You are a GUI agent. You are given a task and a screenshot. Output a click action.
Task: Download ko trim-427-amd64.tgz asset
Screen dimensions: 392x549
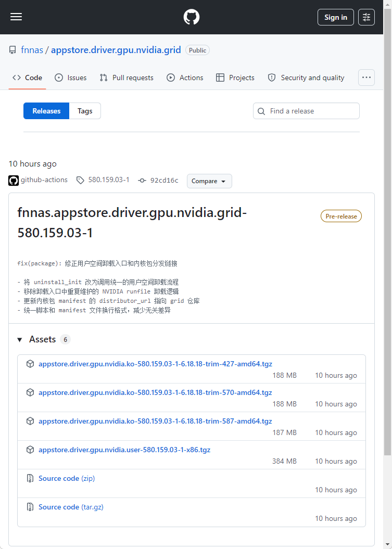(x=155, y=364)
